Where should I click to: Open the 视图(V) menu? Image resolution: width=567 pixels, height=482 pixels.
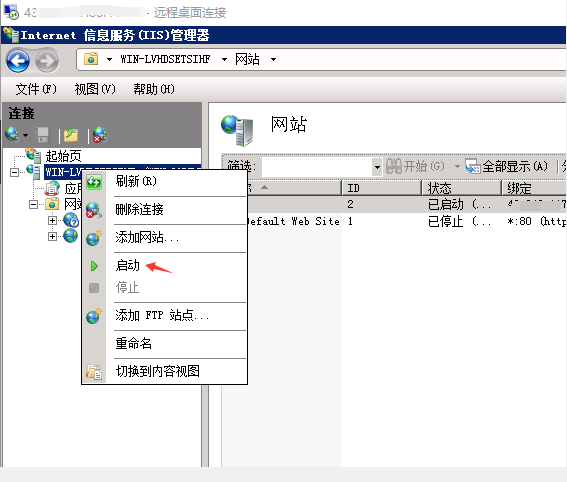tap(95, 89)
